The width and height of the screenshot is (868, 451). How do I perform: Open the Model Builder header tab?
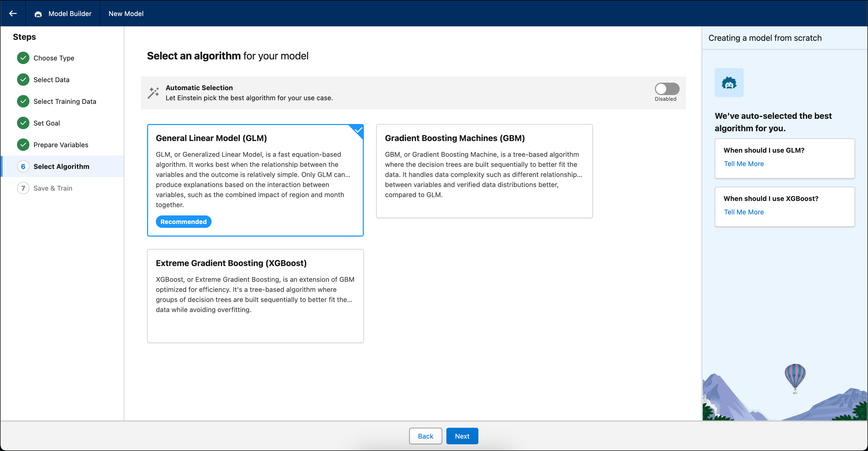pyautogui.click(x=70, y=14)
